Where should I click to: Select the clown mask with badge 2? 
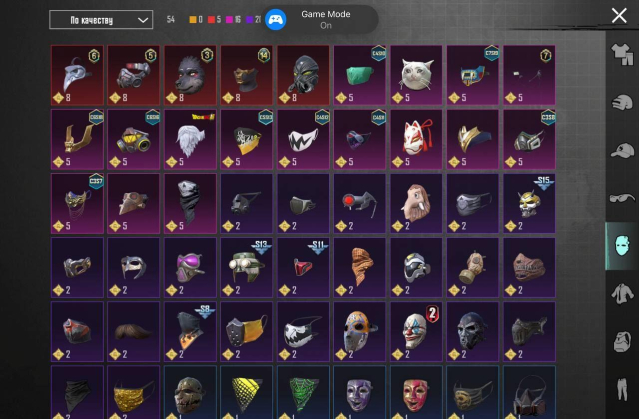(x=416, y=331)
